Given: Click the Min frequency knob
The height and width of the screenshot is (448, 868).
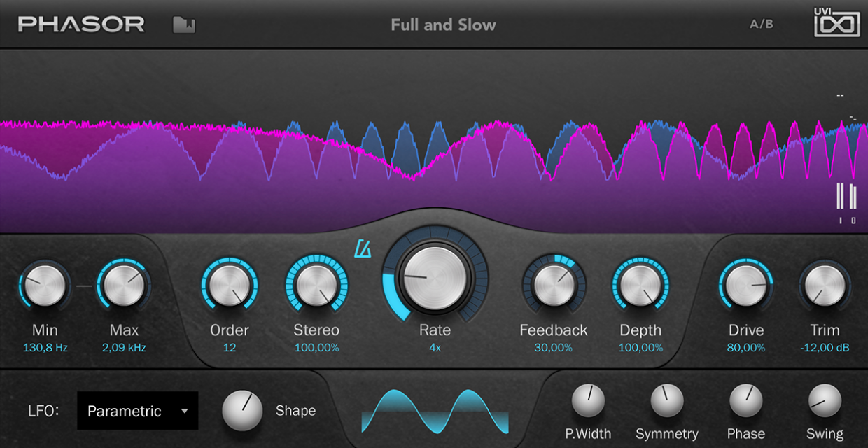Looking at the screenshot, I should coord(45,286).
